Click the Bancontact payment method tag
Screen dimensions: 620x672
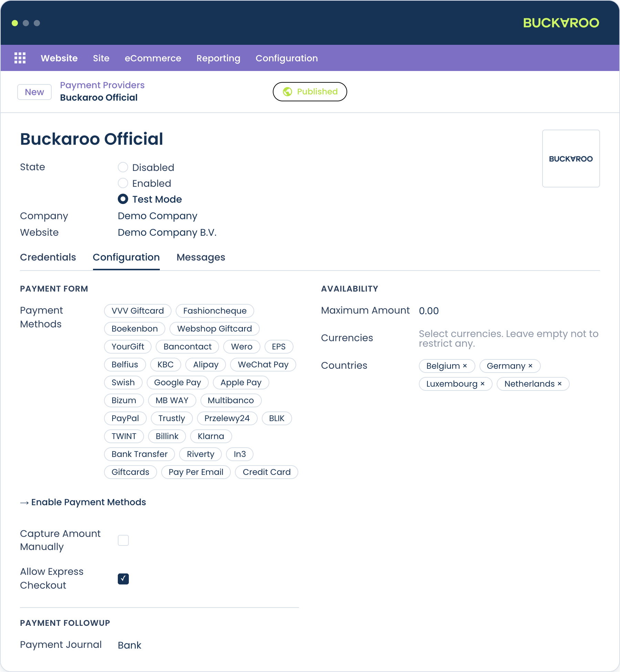[x=187, y=347]
